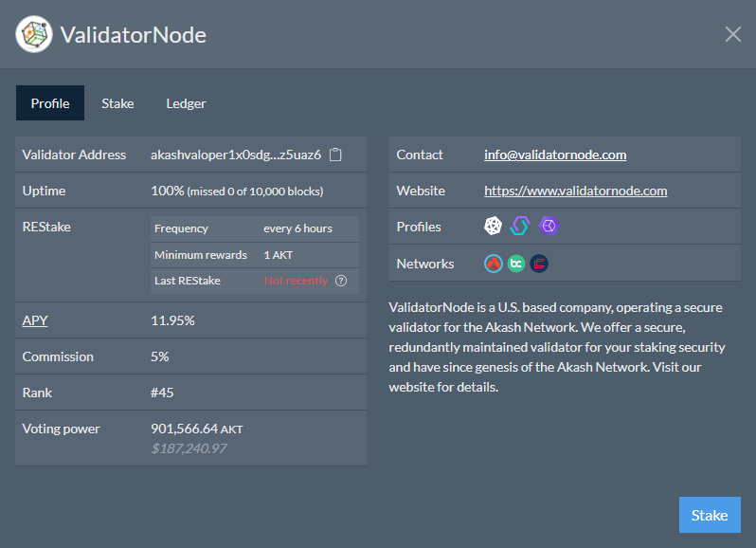
Task: Close the ValidatorNode dialog
Action: pos(733,34)
